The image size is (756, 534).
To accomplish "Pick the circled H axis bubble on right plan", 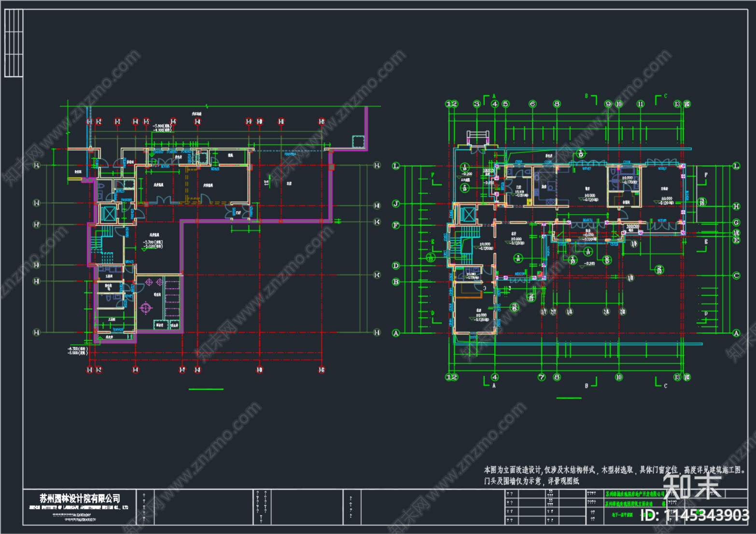I will click(736, 206).
